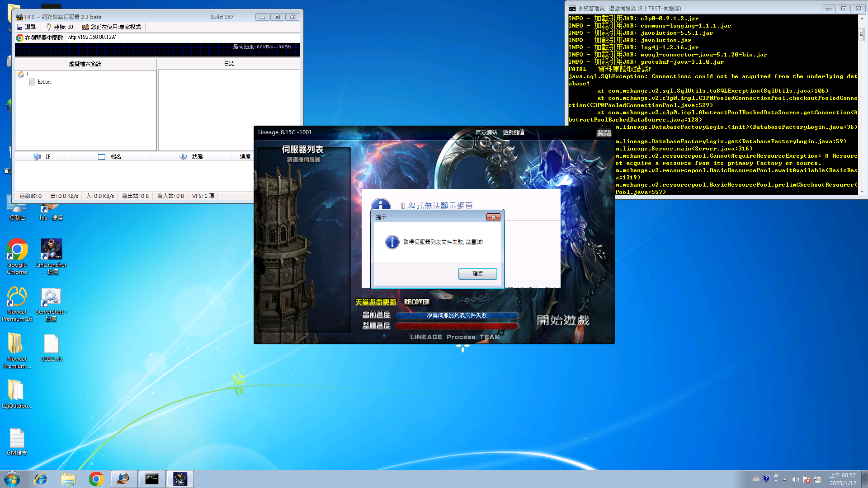Open the Google Chrome desktop shortcut
The width and height of the screenshot is (868, 488).
(x=17, y=256)
